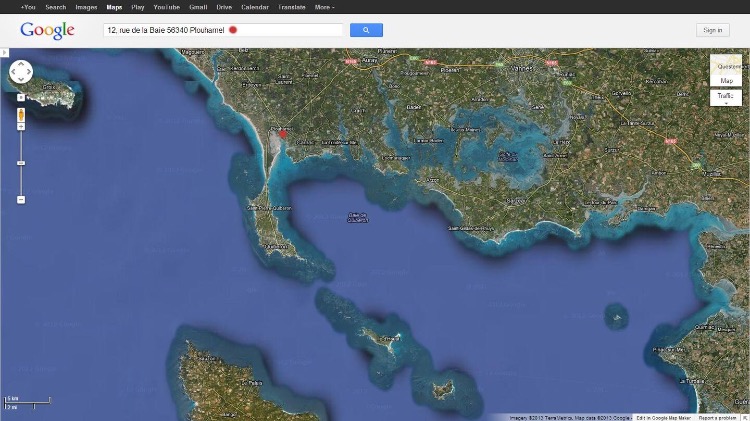750x421 pixels.
Task: Open YouTube from the top bar
Action: [166, 7]
